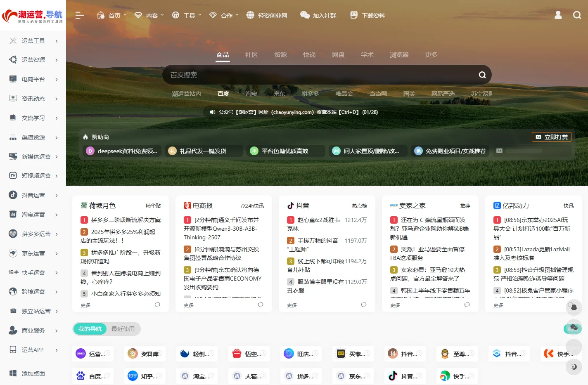This screenshot has width=588, height=385.
Task: Click the user account profile icon
Action: (558, 15)
